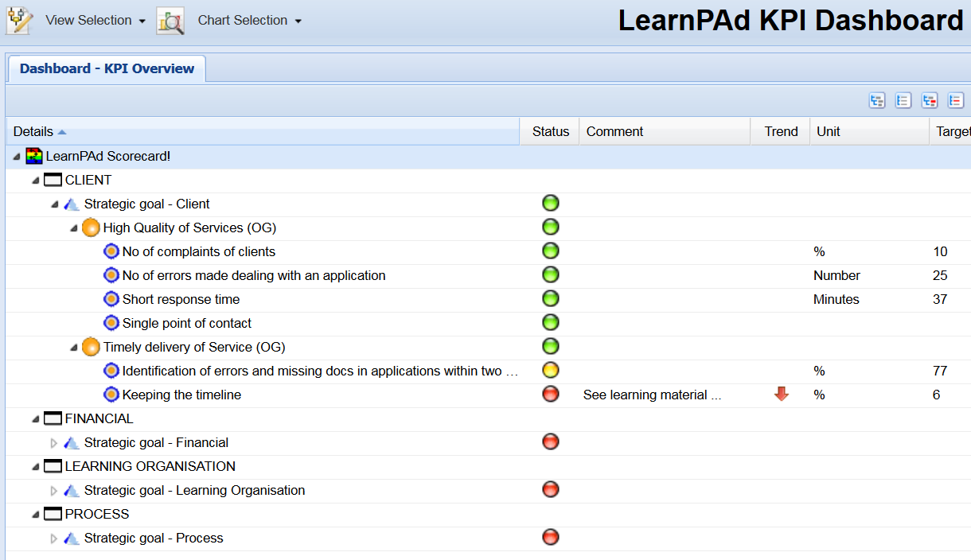Screen dimensions: 971x560
Task: Click target value 37 for Short response time
Action: 940,299
